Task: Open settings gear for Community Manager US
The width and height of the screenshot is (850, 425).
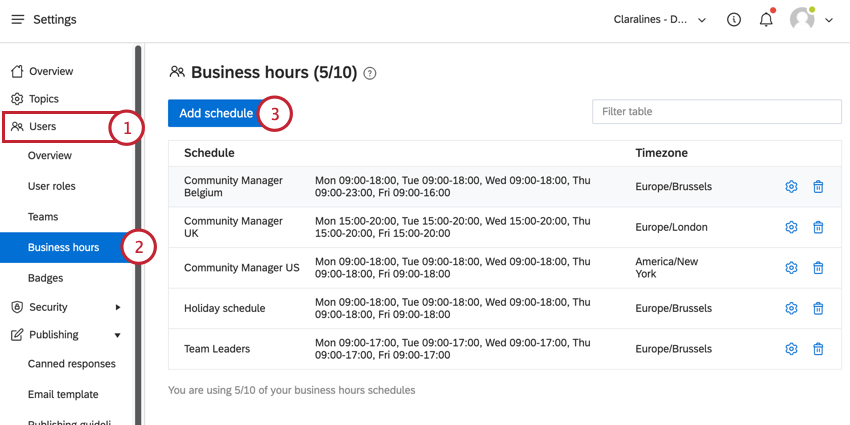Action: (x=791, y=268)
